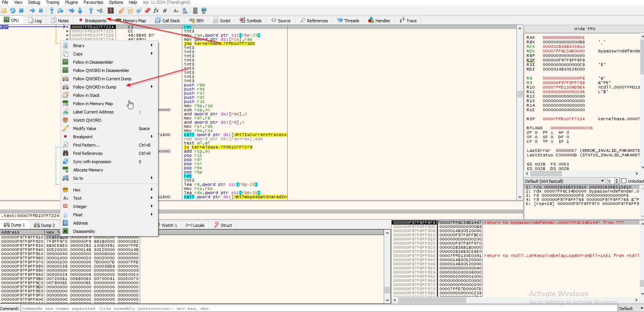
Task: Expand the Go to submenu
Action: point(109,178)
